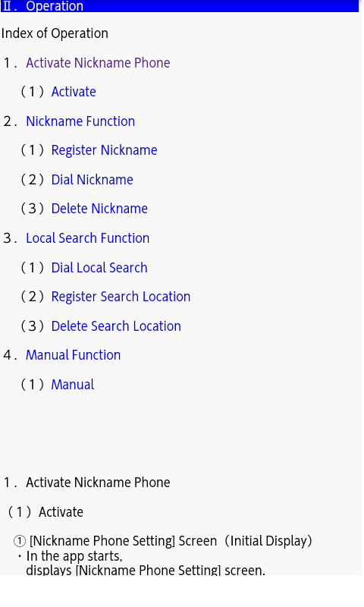Open the Register Nickname link
This screenshot has height=607, width=364.
click(x=104, y=150)
